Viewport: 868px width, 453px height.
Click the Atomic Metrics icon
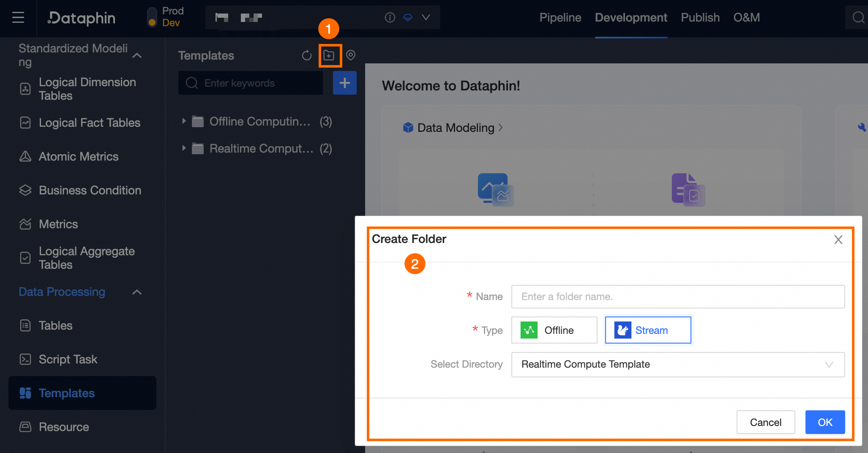25,156
